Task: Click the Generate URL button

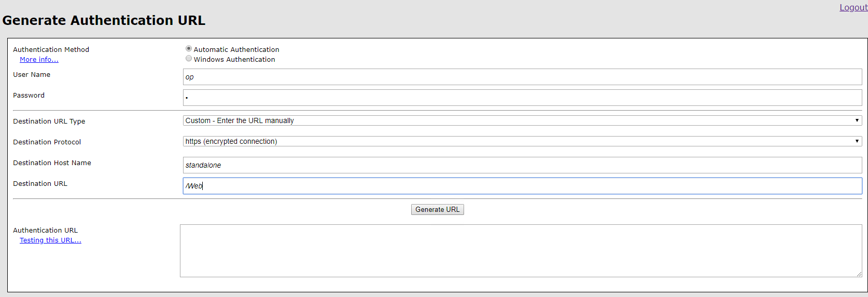Action: click(437, 209)
